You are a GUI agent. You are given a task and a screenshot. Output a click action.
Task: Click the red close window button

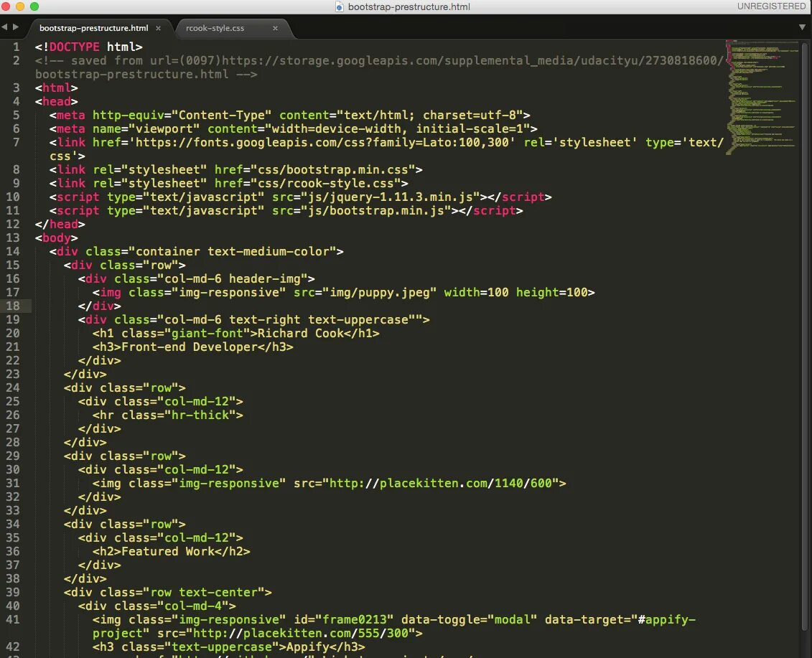point(6,6)
